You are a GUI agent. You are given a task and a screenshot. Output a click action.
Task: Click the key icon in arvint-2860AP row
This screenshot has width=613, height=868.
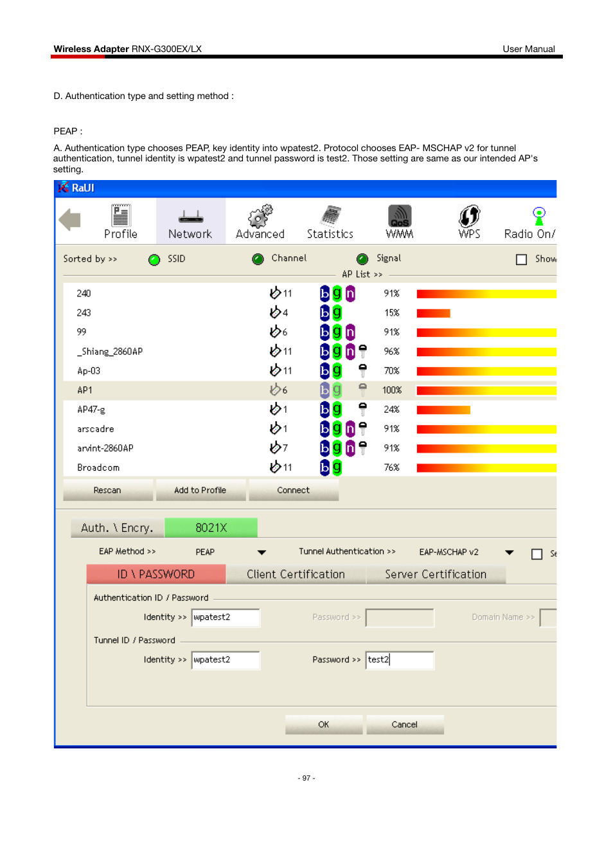pos(363,448)
